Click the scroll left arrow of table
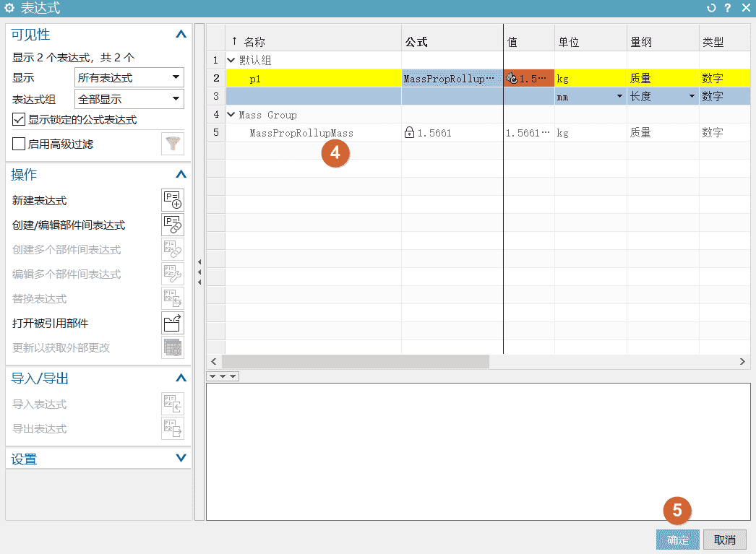Image resolution: width=756 pixels, height=554 pixels. pyautogui.click(x=214, y=362)
